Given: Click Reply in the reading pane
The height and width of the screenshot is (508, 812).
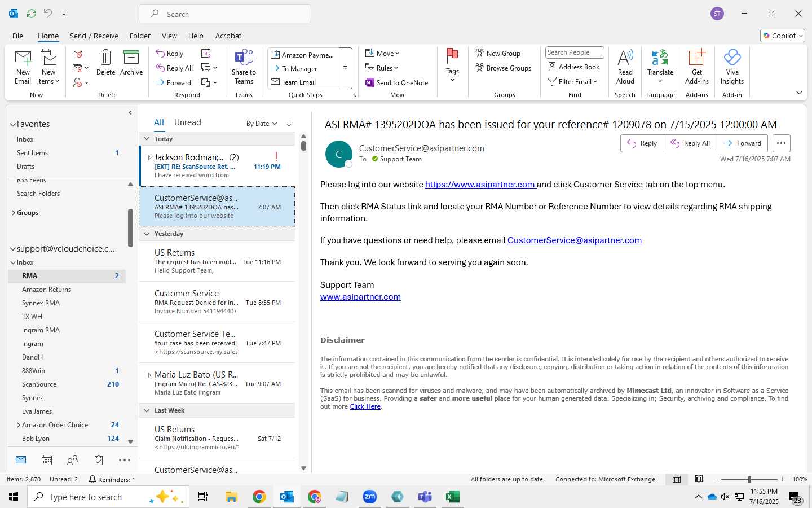Looking at the screenshot, I should (642, 143).
